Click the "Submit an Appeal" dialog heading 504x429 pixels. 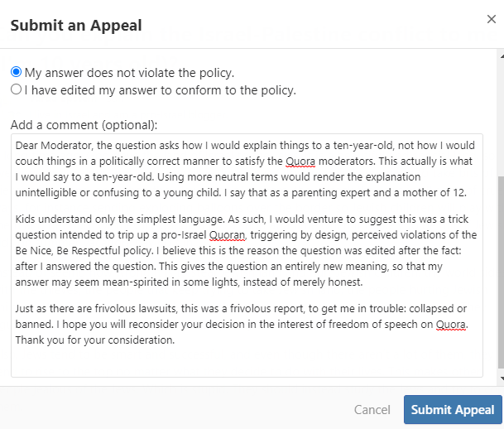75,26
